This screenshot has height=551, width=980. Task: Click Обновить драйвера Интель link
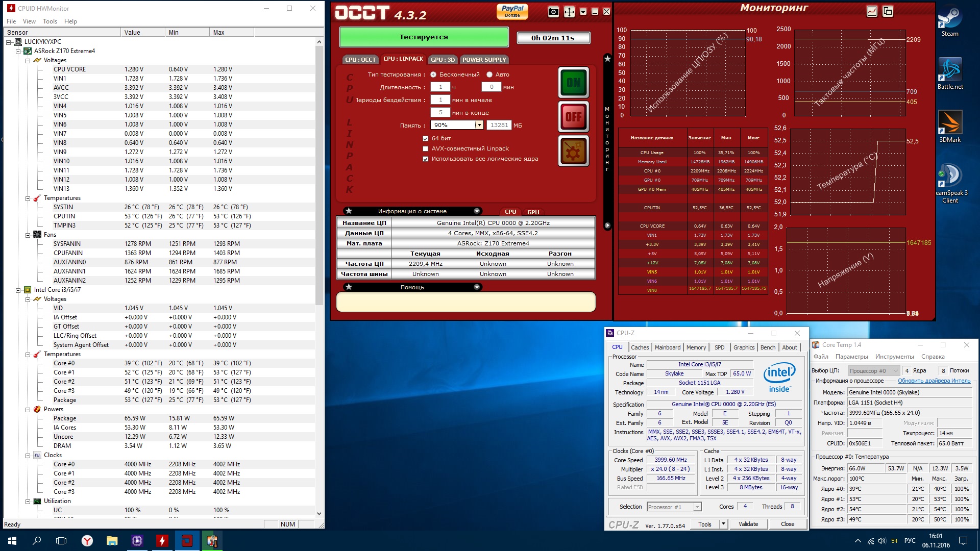pos(934,381)
